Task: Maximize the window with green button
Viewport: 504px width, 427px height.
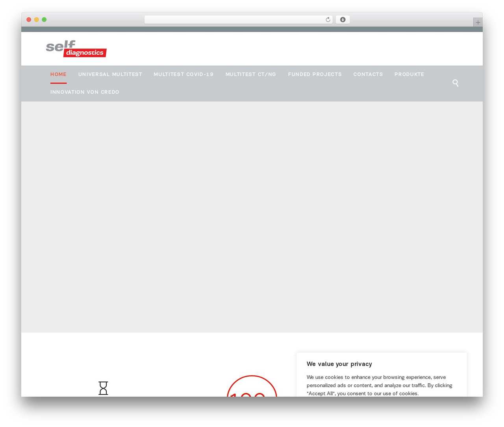Action: (44, 20)
